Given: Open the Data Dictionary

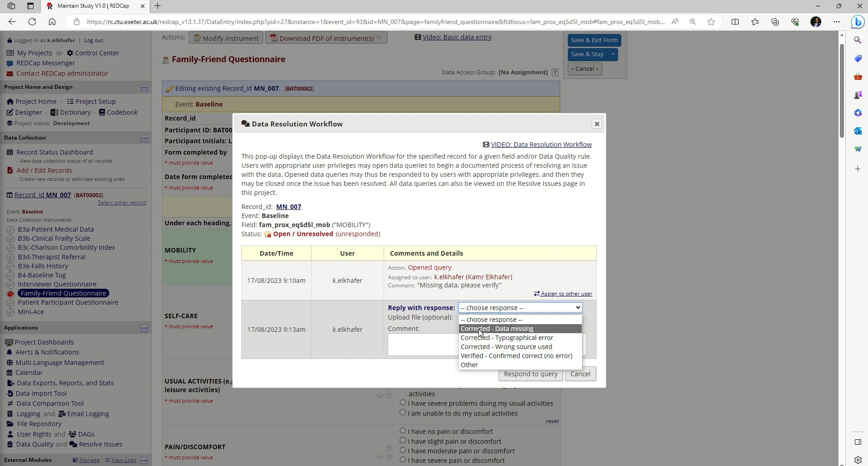Looking at the screenshot, I should 74,112.
